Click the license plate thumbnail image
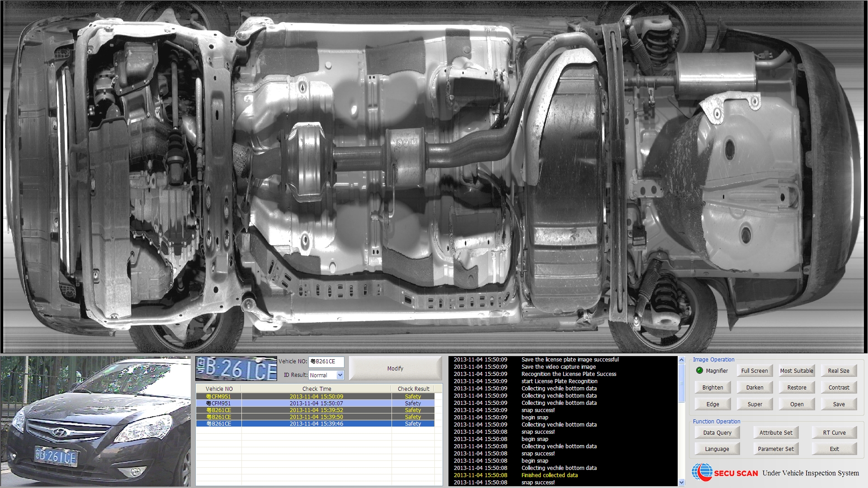Viewport: 868px width, 488px height. coord(236,369)
